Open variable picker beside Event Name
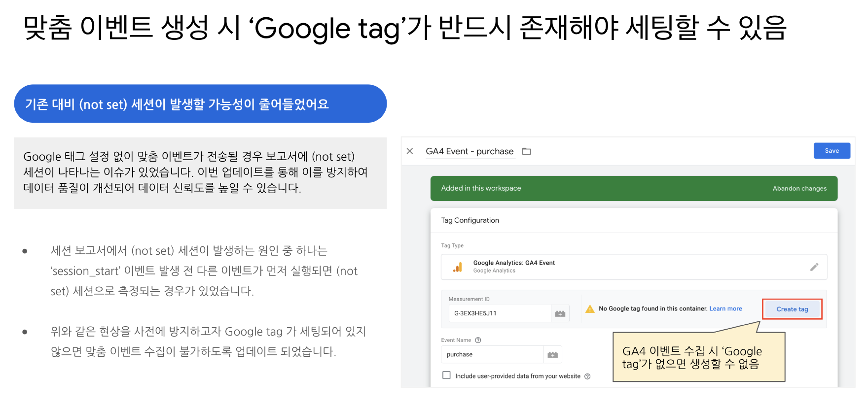 click(553, 354)
